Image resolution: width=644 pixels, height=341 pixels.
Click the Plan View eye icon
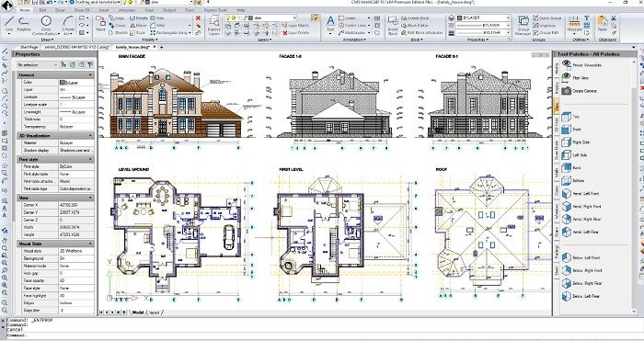pyautogui.click(x=567, y=76)
